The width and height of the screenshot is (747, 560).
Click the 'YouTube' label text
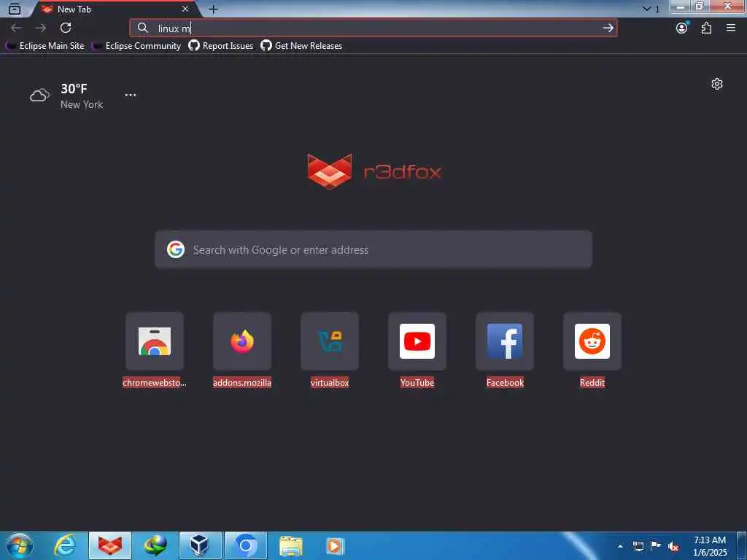click(417, 382)
